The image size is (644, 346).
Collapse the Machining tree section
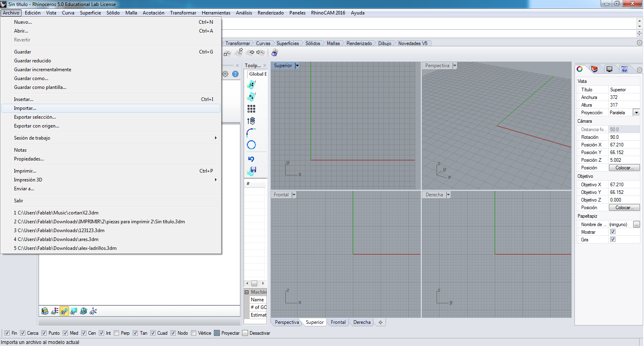click(247, 292)
